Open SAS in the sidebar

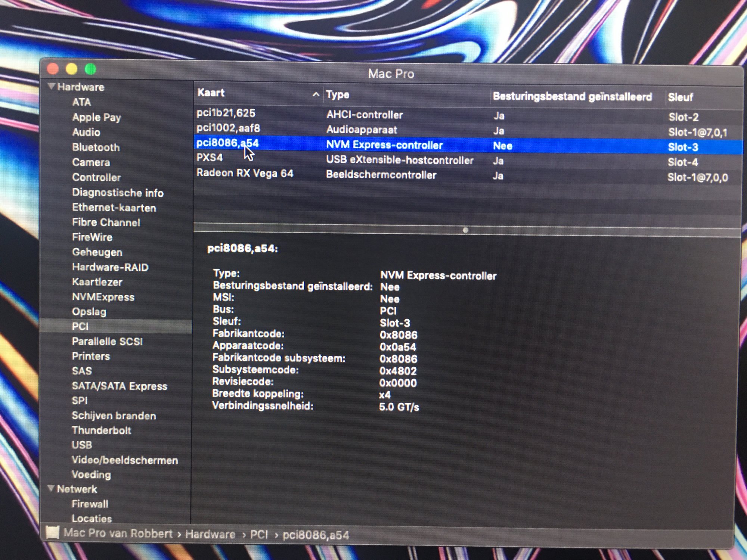click(x=81, y=371)
